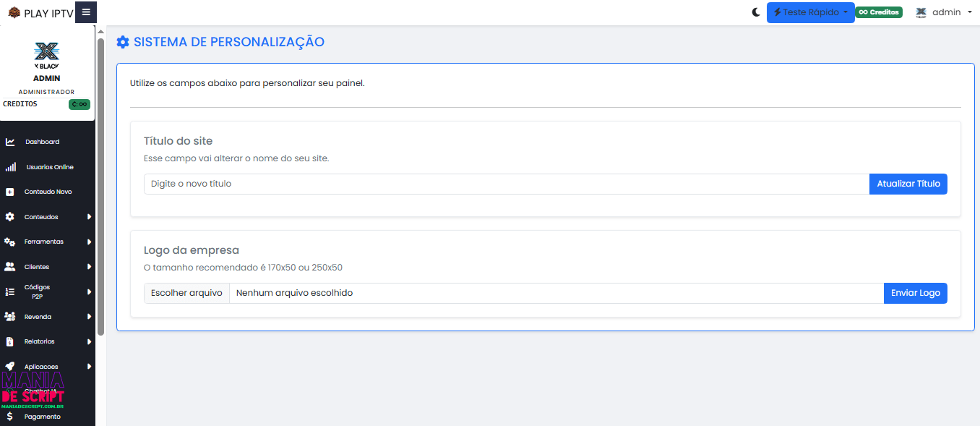Click the Atualizar Título button
Image resolution: width=980 pixels, height=426 pixels.
(x=908, y=184)
